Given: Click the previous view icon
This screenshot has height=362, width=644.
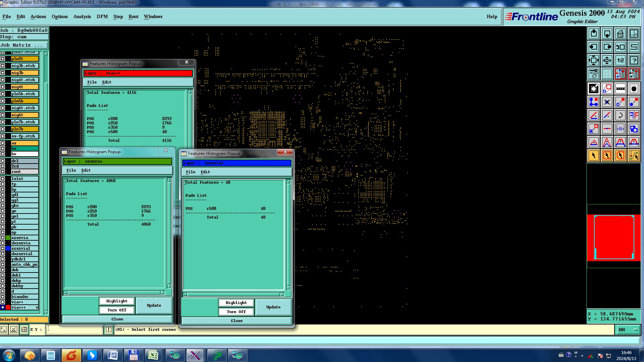Looking at the screenshot, I should tap(621, 47).
